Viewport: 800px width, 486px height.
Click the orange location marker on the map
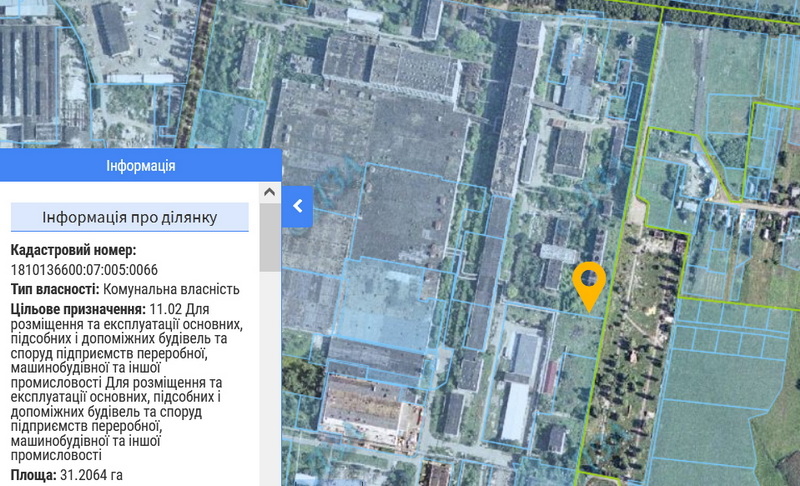(x=590, y=282)
